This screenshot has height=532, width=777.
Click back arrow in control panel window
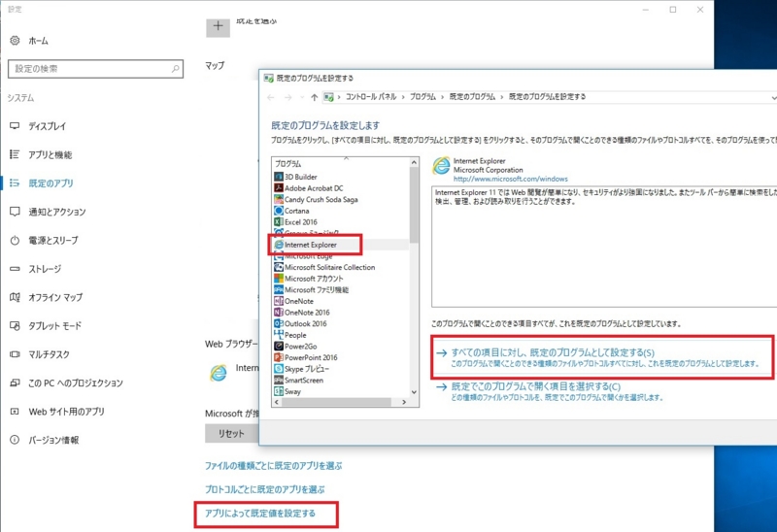tap(271, 97)
